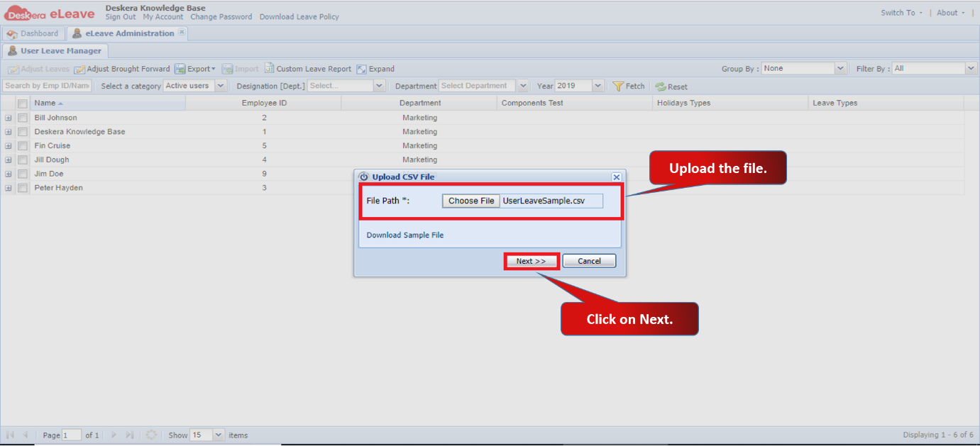Close the eLeave Administration tab
Image resolution: width=980 pixels, height=446 pixels.
pos(182,33)
